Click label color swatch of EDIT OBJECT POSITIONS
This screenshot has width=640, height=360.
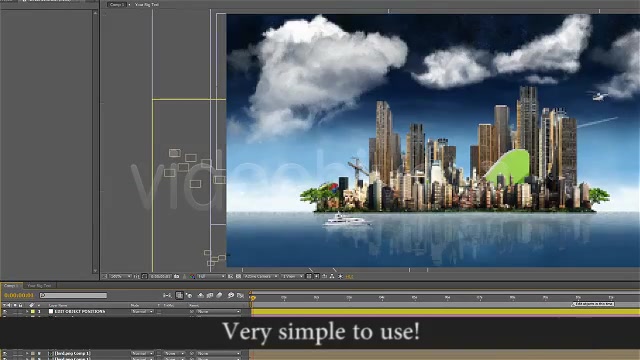pos(33,311)
